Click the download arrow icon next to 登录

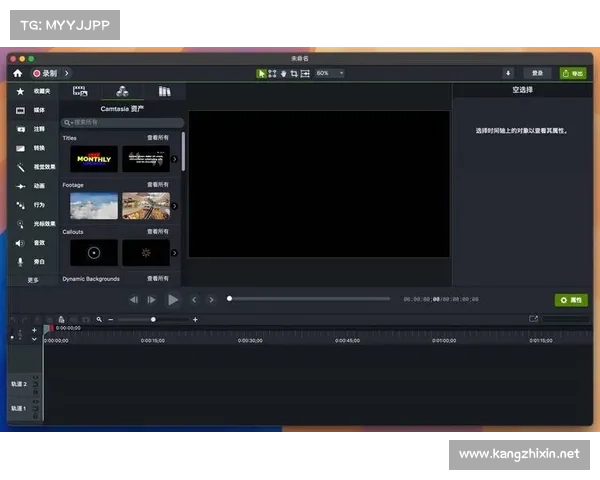[x=507, y=73]
